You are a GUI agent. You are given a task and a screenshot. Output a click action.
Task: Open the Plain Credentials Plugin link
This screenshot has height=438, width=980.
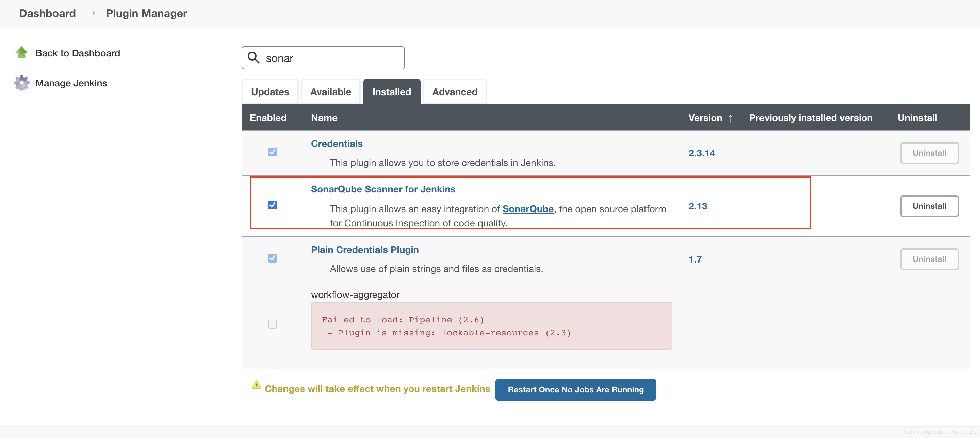click(x=365, y=250)
